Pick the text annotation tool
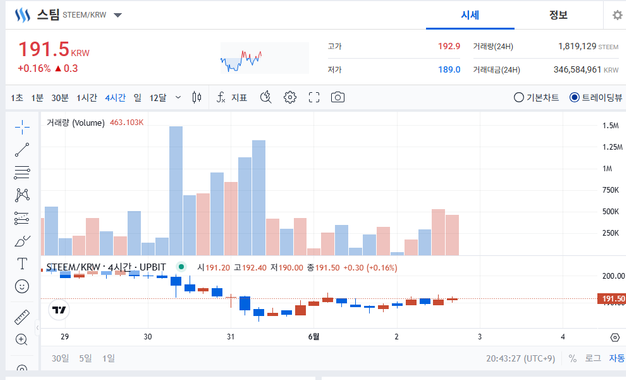The height and width of the screenshot is (380, 626). [x=22, y=263]
